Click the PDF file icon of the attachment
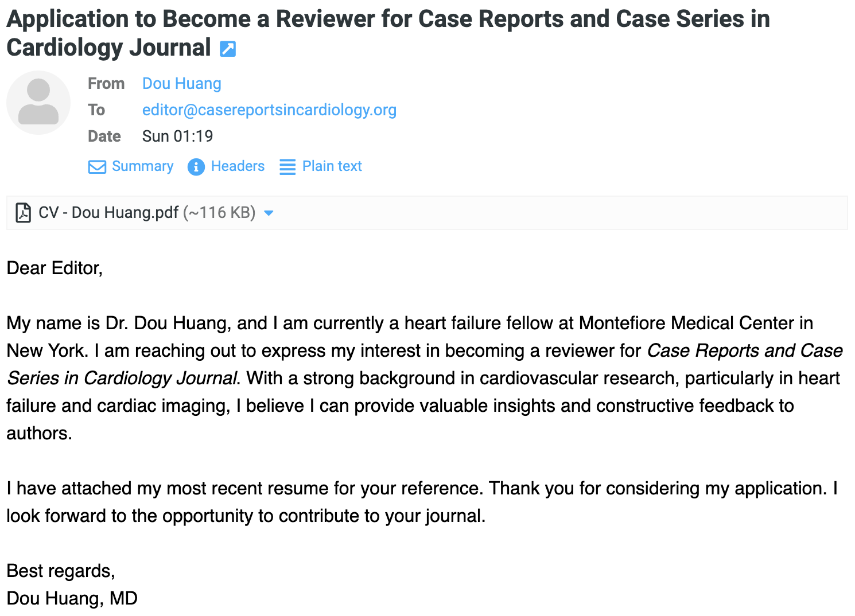This screenshot has width=855, height=616. pos(23,213)
